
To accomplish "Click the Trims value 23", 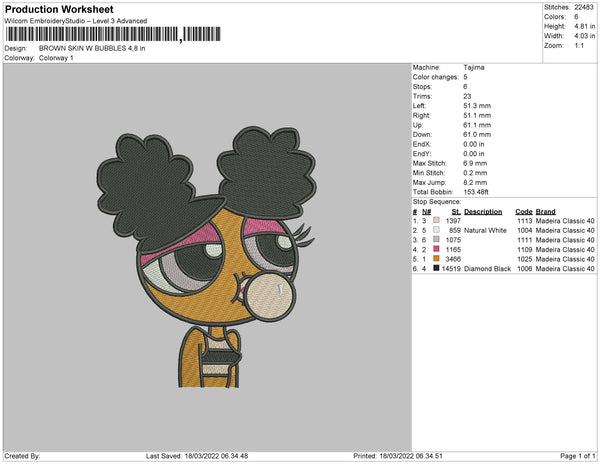I will point(467,96).
